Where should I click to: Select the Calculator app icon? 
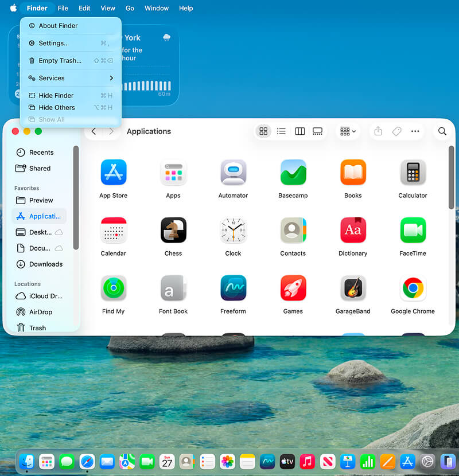click(413, 172)
